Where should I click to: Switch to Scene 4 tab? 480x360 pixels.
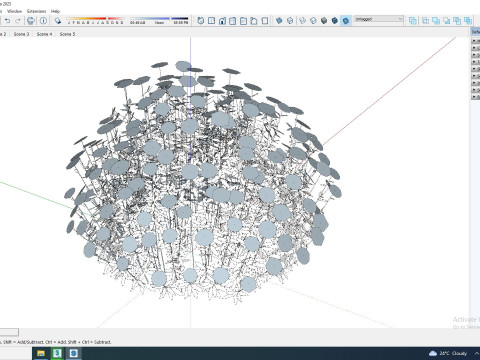pos(44,34)
